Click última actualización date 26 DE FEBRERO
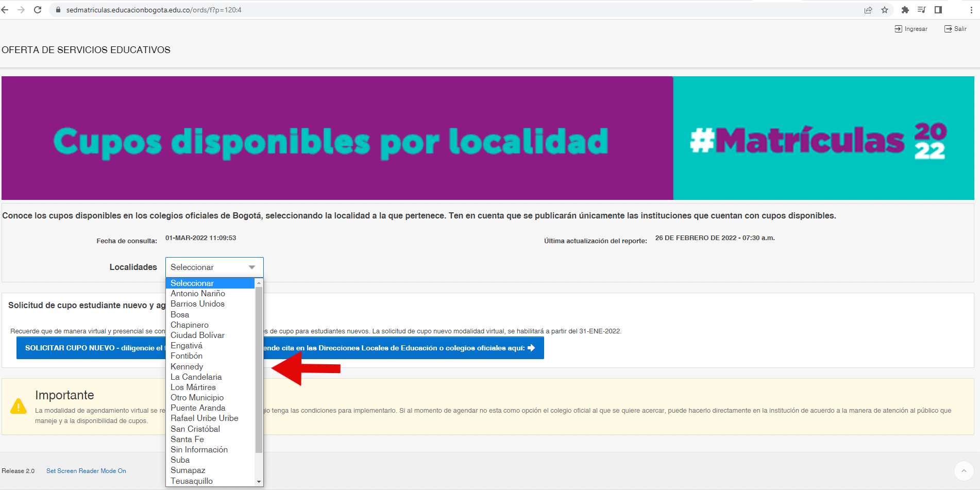The height and width of the screenshot is (490, 980). [x=715, y=238]
